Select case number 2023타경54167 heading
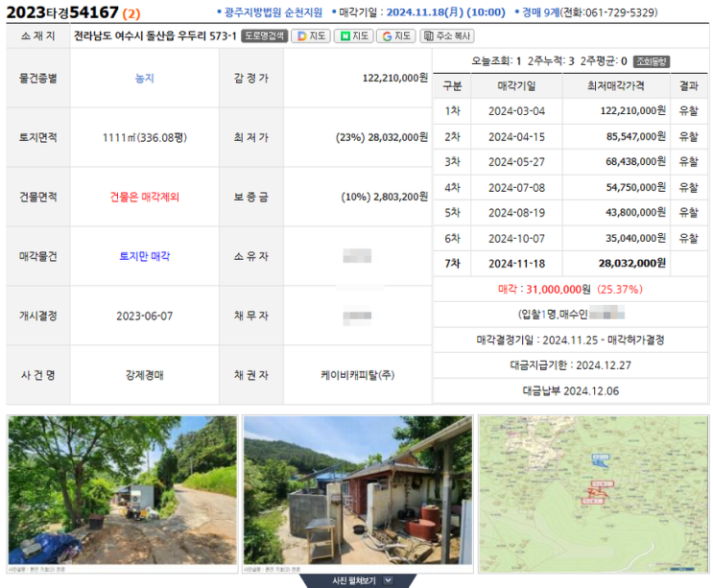This screenshot has width=713, height=588. click(x=62, y=12)
